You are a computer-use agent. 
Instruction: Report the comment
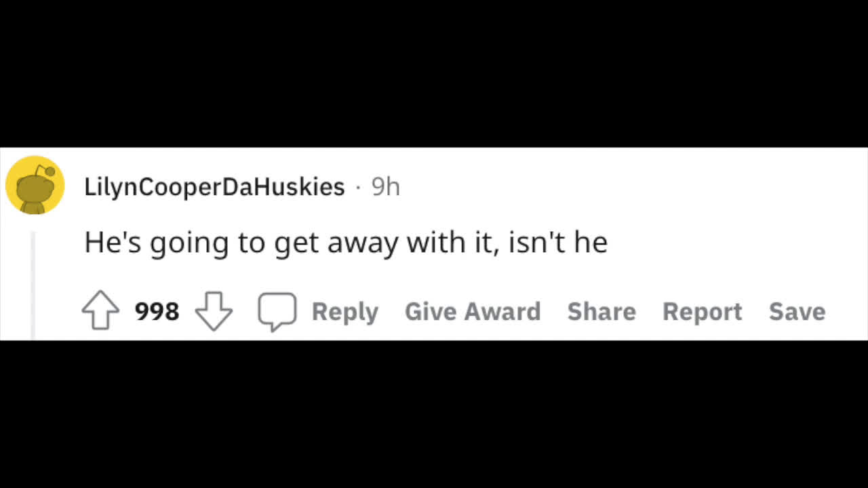702,312
